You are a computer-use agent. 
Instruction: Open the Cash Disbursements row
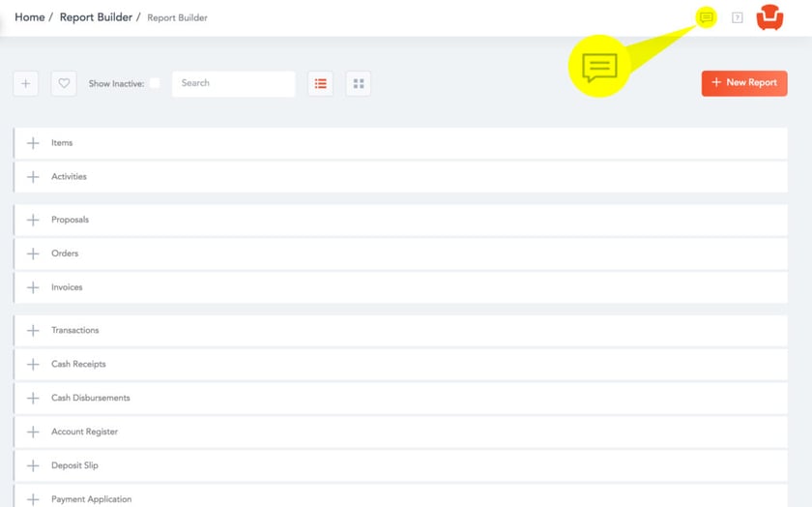[91, 398]
